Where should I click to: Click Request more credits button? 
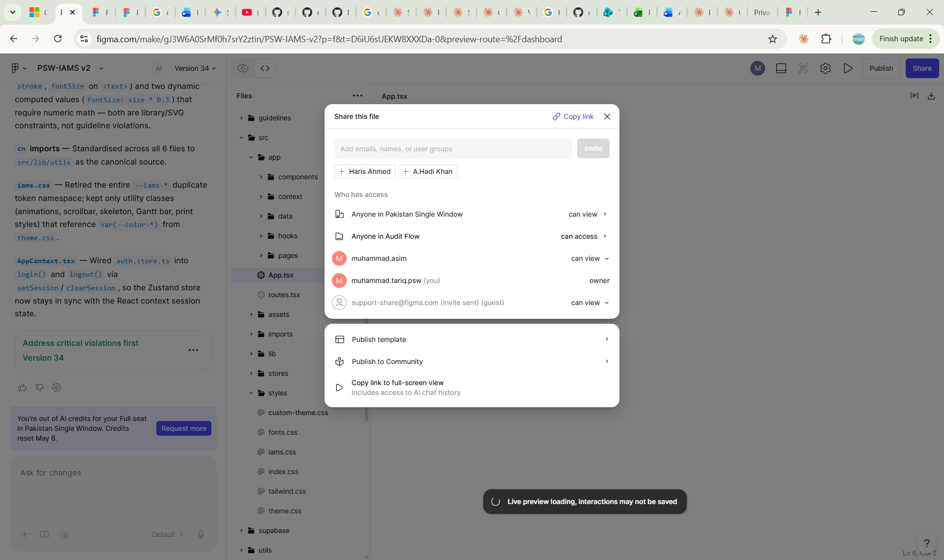(184, 428)
